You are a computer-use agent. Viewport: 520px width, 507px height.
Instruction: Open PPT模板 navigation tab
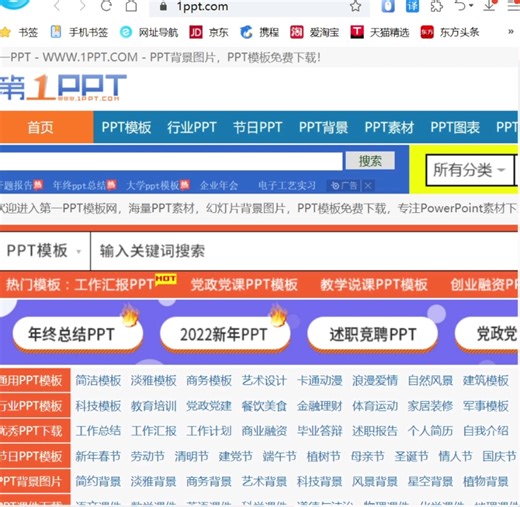(x=126, y=127)
